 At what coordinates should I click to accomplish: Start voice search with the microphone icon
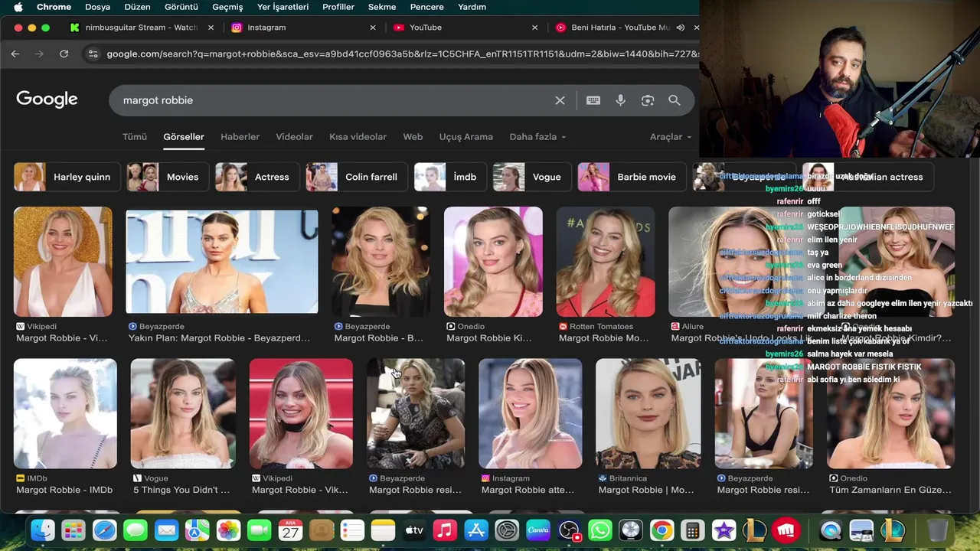pyautogui.click(x=620, y=100)
